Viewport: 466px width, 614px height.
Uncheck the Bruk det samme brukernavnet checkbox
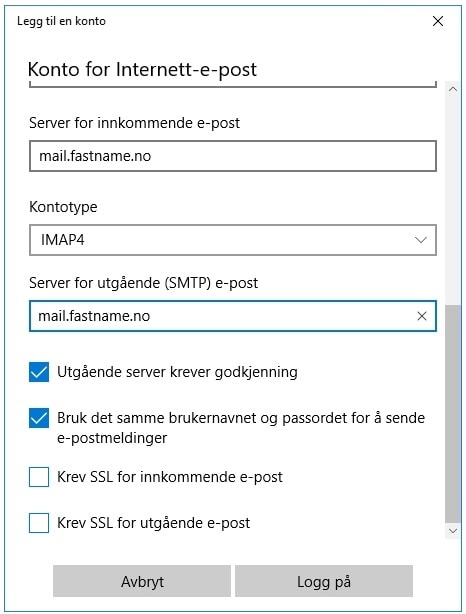click(39, 418)
